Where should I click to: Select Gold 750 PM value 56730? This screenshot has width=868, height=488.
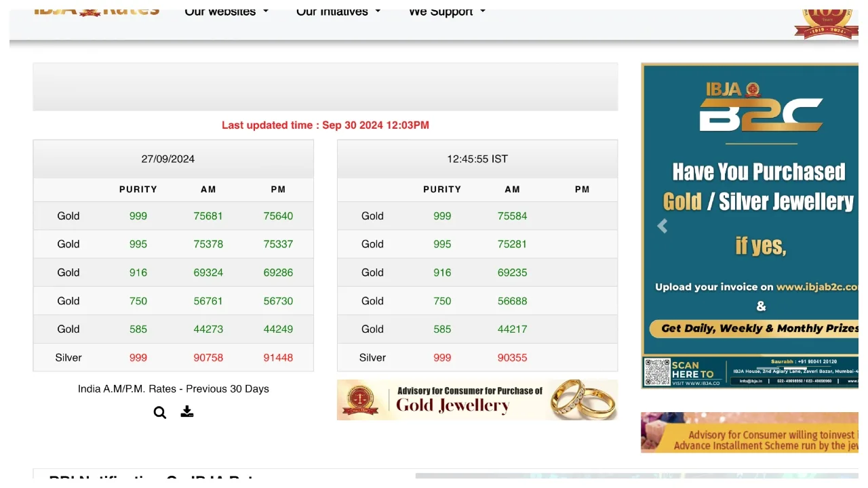point(278,301)
